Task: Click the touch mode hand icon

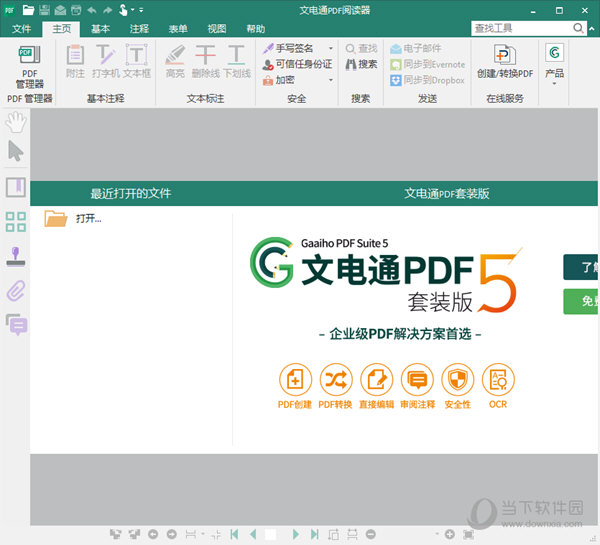Action: (x=123, y=10)
